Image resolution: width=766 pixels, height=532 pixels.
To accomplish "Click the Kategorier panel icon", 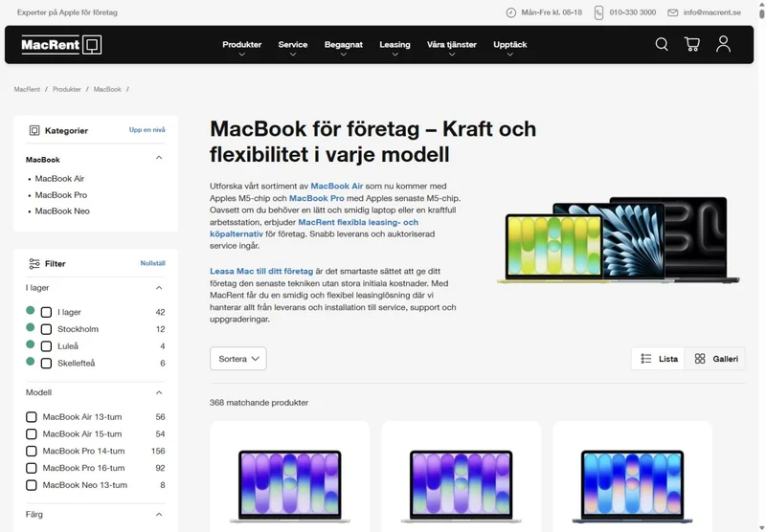I will coord(34,130).
